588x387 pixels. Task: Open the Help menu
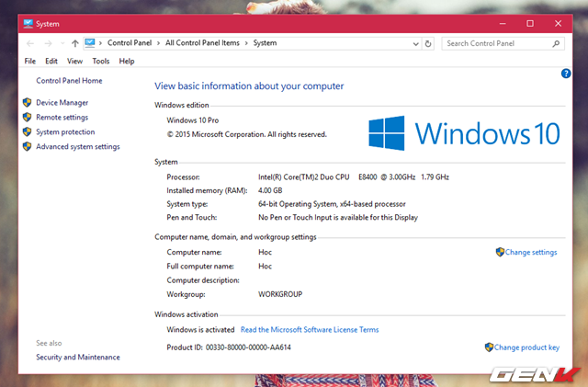tap(127, 61)
